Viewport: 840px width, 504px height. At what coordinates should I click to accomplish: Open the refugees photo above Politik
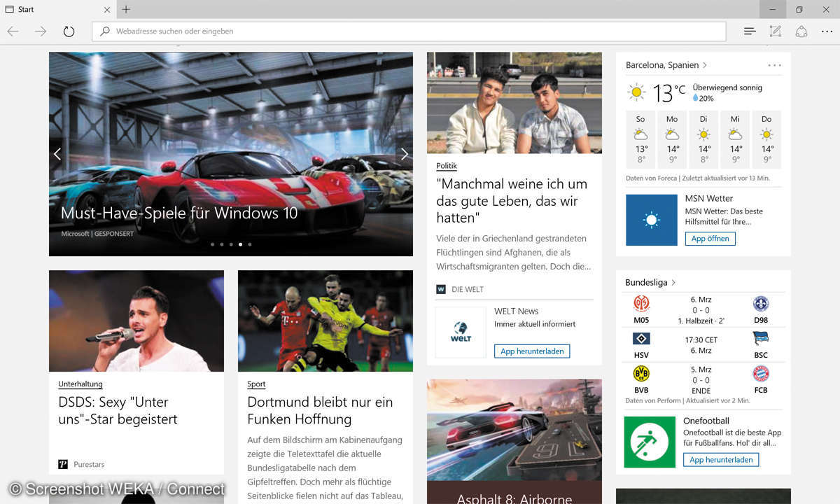coord(514,103)
